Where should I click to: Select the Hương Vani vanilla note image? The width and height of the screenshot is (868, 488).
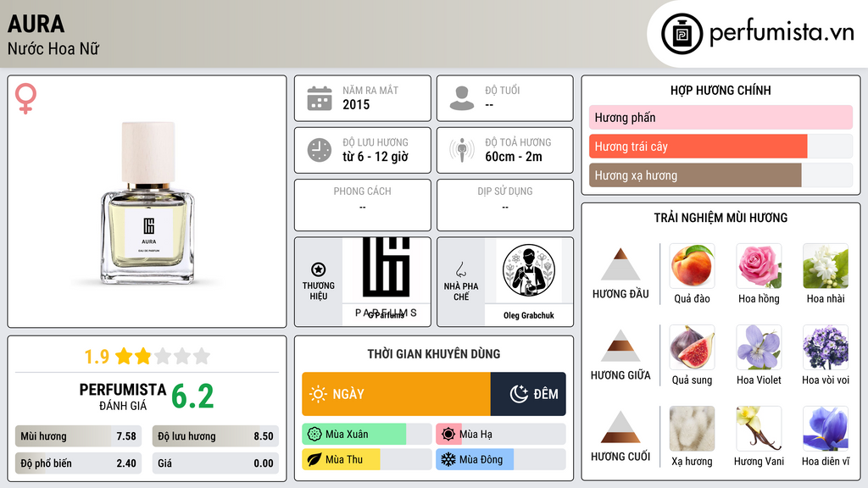pyautogui.click(x=759, y=429)
